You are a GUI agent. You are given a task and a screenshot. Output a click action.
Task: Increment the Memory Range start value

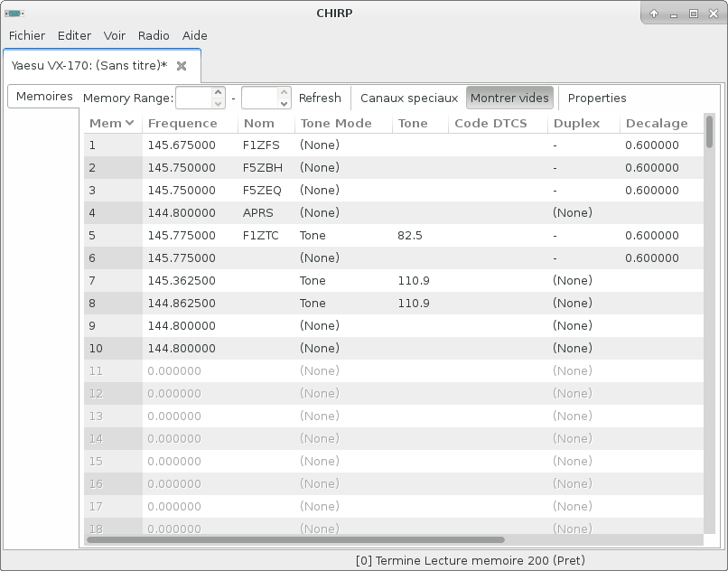point(219,92)
